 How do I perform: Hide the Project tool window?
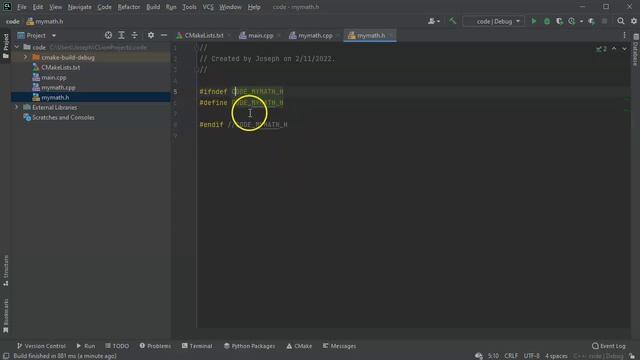164,36
